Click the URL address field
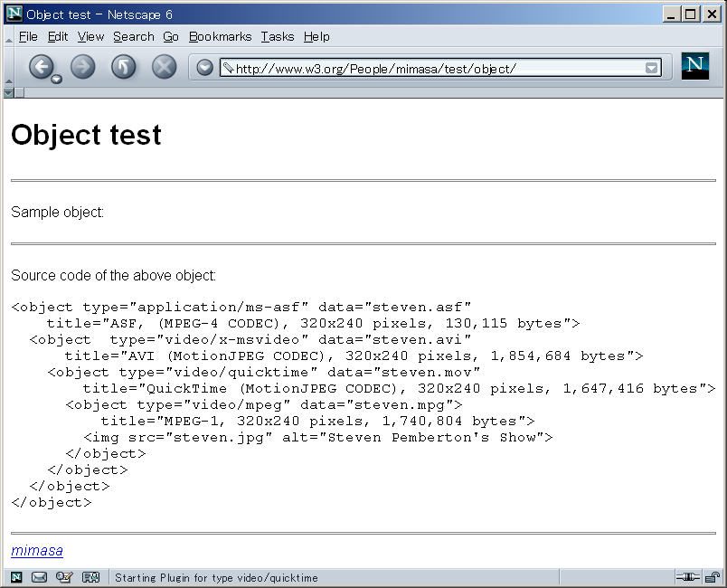 click(x=434, y=68)
